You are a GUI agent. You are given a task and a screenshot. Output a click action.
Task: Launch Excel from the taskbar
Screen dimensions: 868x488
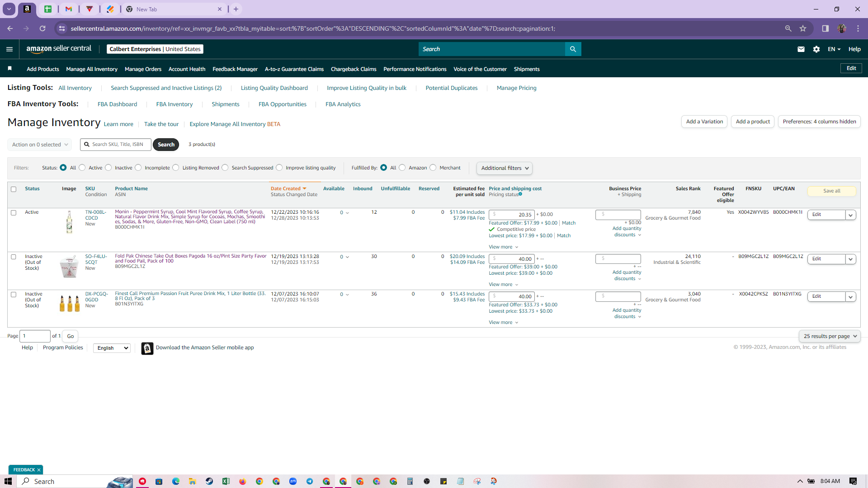pos(226,481)
